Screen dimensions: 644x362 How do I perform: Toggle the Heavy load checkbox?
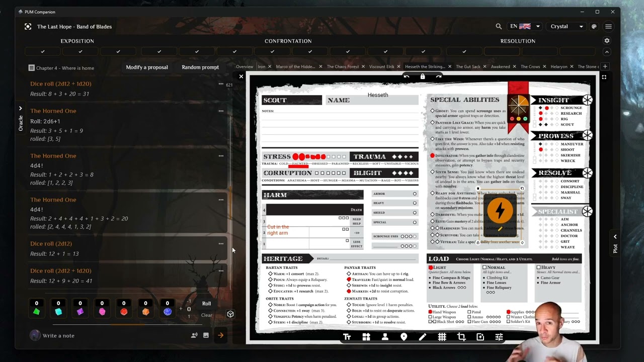538,267
